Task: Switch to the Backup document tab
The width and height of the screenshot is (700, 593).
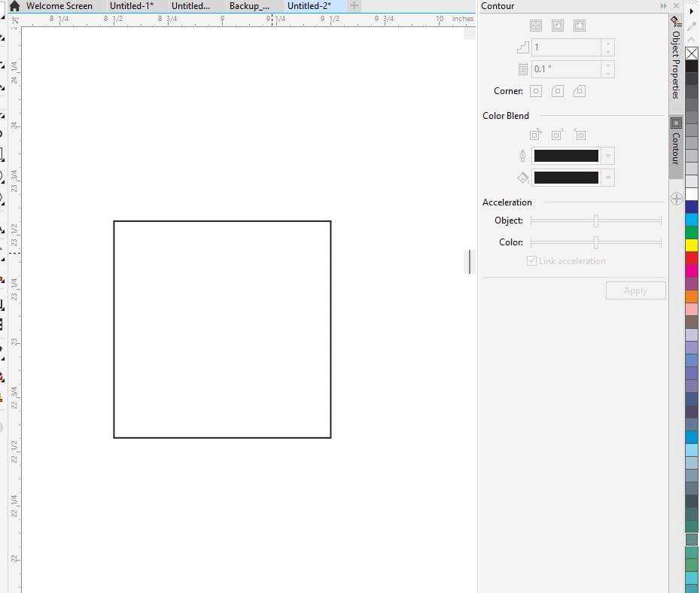Action: tap(249, 6)
